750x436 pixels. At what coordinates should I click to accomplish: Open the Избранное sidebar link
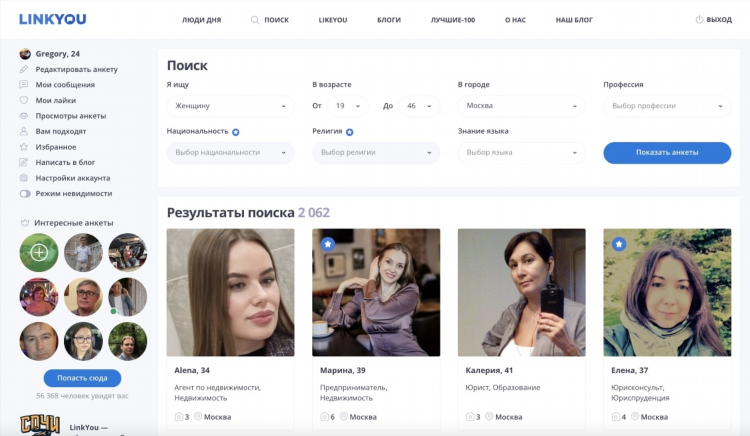(x=56, y=147)
